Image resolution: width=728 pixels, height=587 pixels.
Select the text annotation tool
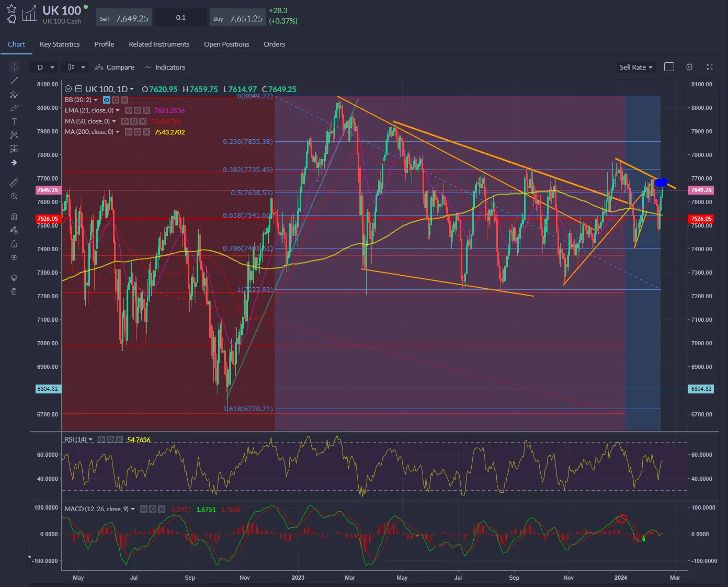click(x=14, y=121)
